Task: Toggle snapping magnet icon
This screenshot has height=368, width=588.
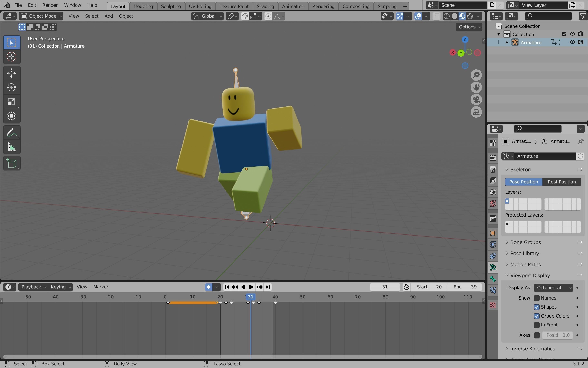Action: pyautogui.click(x=245, y=16)
